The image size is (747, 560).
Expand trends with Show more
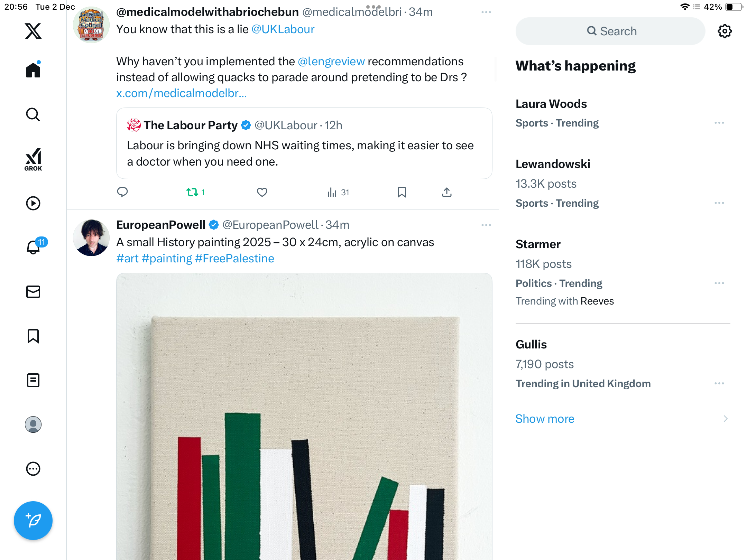click(545, 419)
